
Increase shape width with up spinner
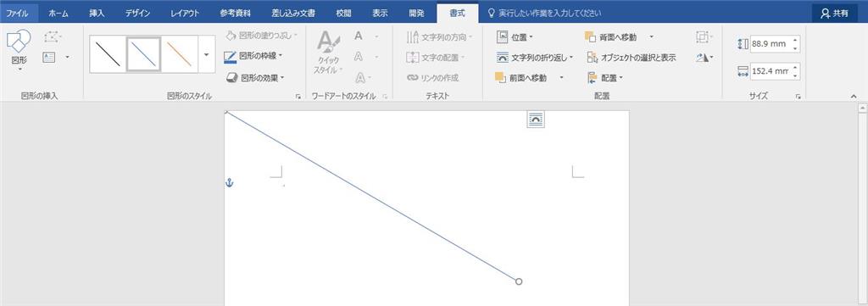795,67
